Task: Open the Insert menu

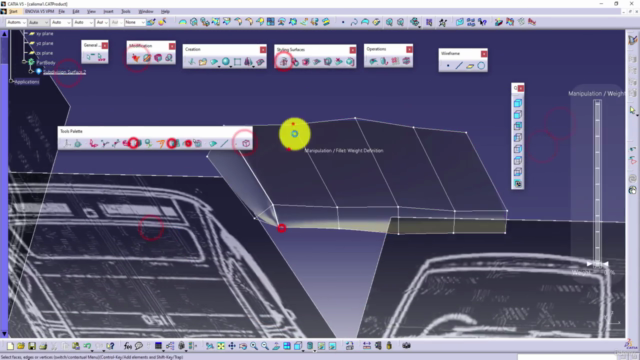Action: 108,11
